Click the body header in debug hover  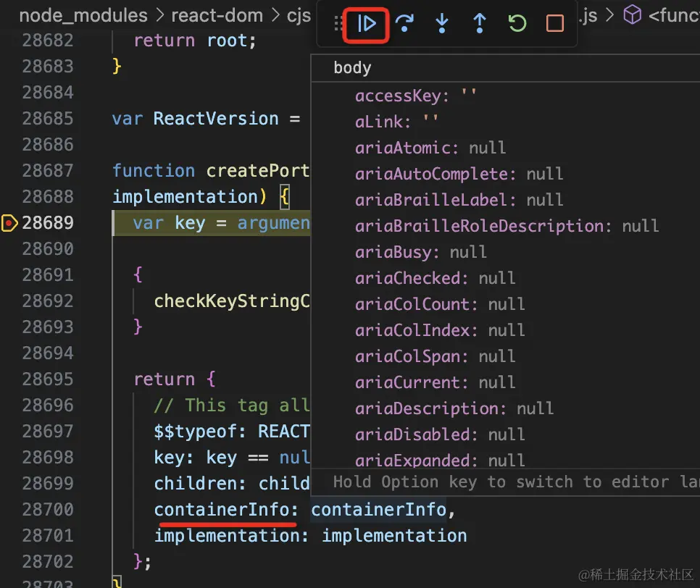352,67
